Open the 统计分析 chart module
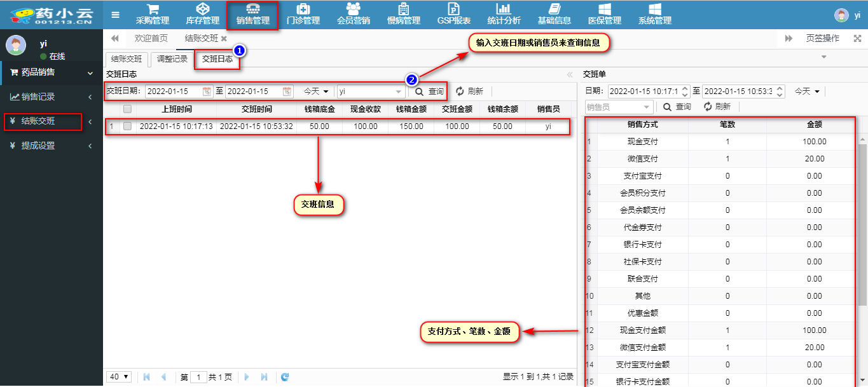Image resolution: width=868 pixels, height=387 pixels. pos(503,15)
